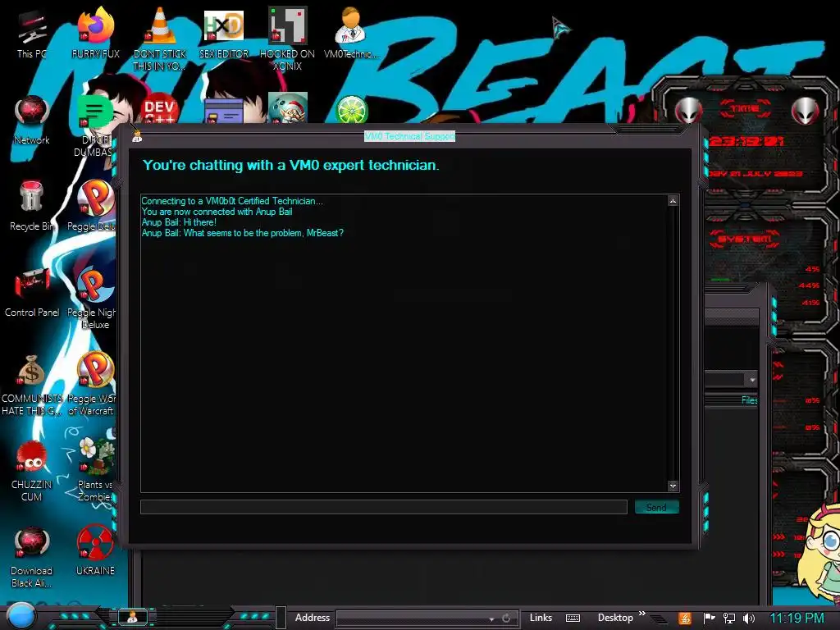The image size is (840, 630).
Task: Open the volume speaker tray icon
Action: click(x=749, y=619)
